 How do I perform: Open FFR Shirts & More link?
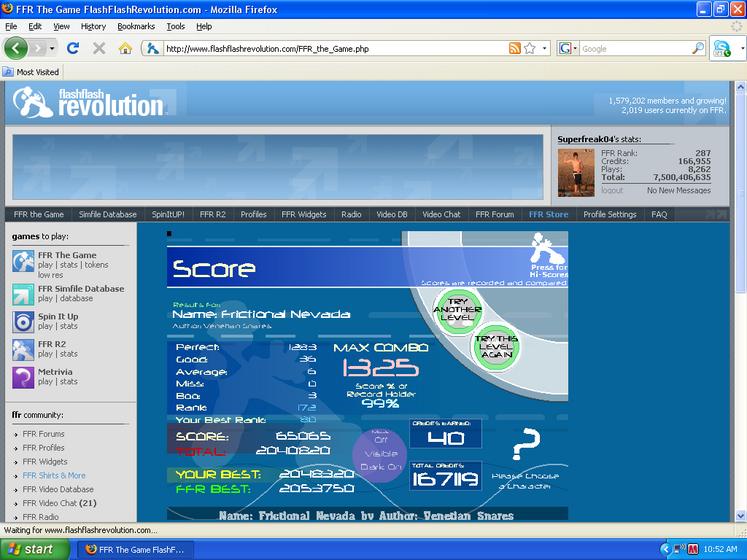tap(54, 476)
